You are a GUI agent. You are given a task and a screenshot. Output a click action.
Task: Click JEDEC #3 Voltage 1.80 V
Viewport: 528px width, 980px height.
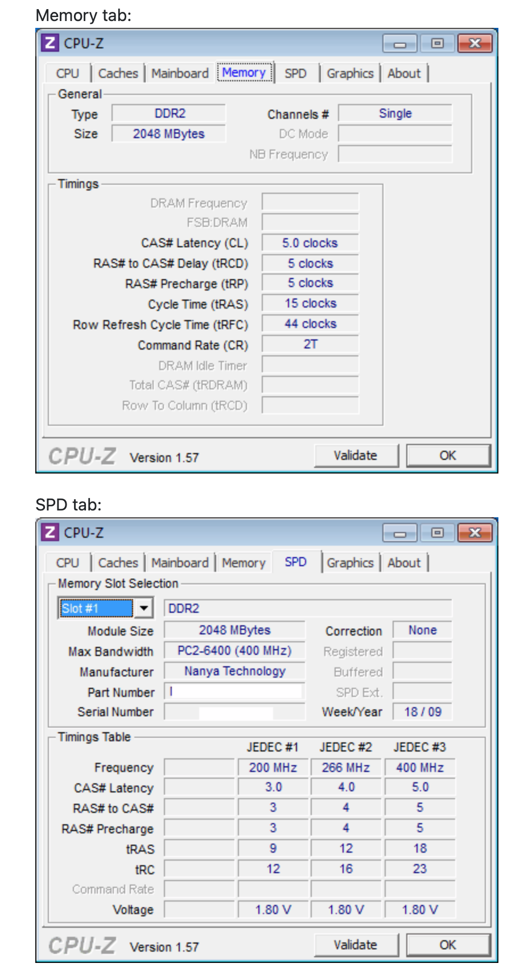coord(420,910)
